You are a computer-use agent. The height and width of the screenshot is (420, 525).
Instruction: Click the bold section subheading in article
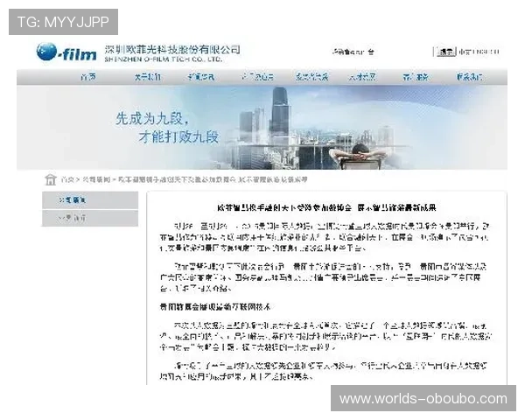215,307
